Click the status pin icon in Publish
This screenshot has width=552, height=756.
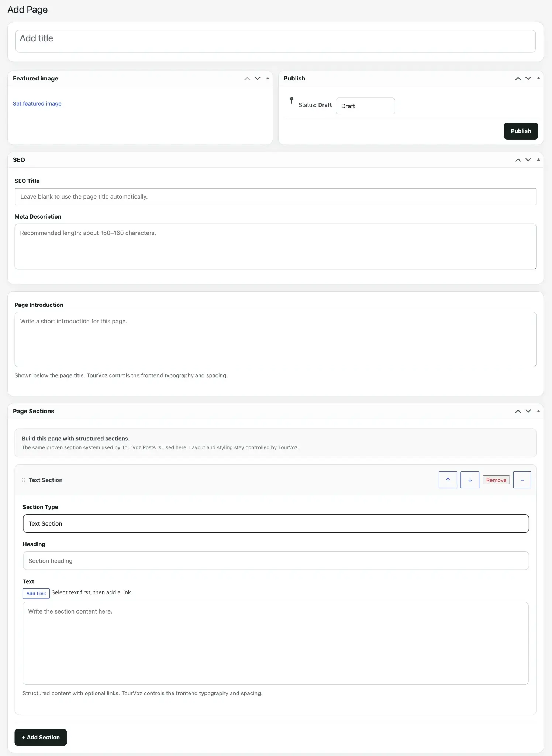click(291, 100)
